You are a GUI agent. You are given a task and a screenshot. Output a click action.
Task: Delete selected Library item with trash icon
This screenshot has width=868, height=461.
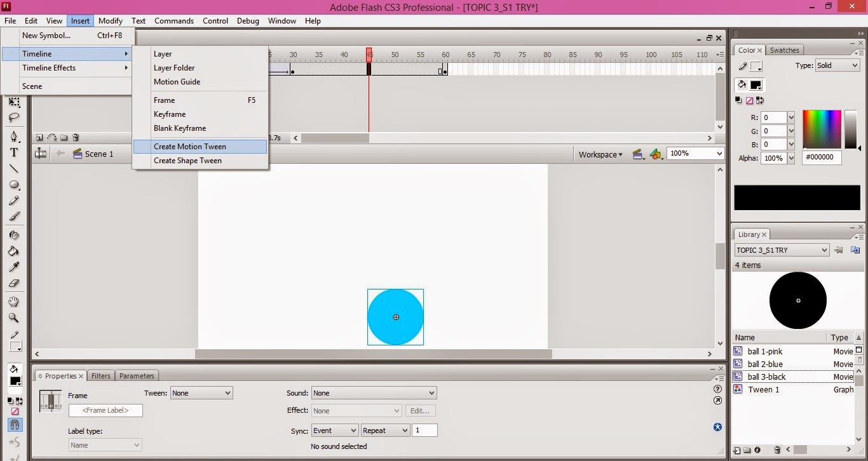click(777, 450)
